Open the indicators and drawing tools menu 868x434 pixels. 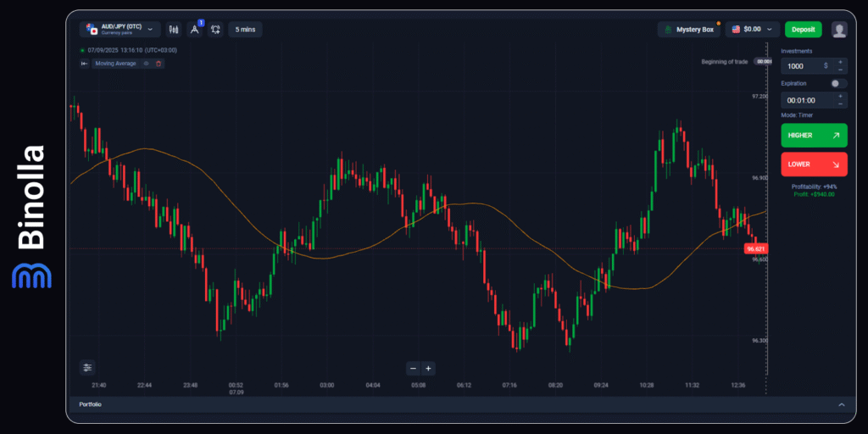point(194,29)
